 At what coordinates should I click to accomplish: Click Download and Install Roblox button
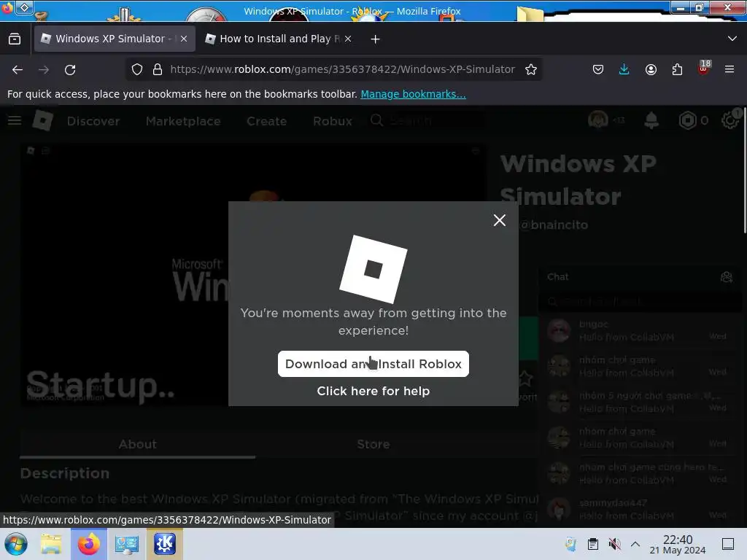coord(373,364)
